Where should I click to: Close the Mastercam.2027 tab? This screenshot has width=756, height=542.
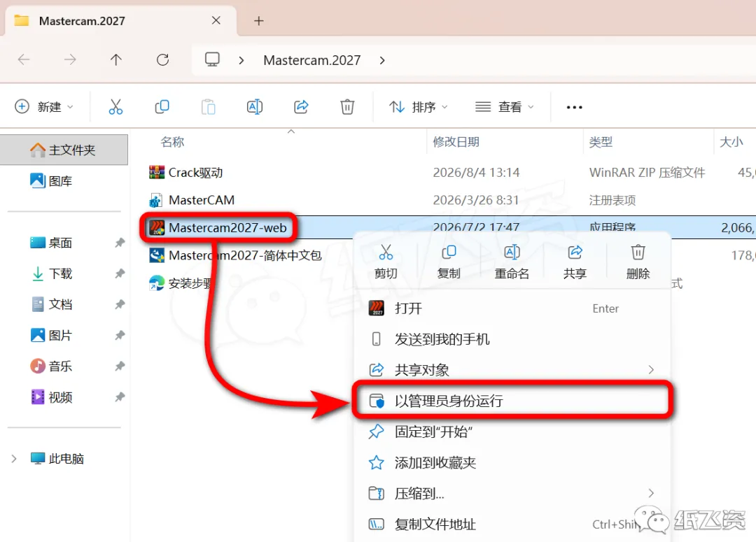pos(216,20)
